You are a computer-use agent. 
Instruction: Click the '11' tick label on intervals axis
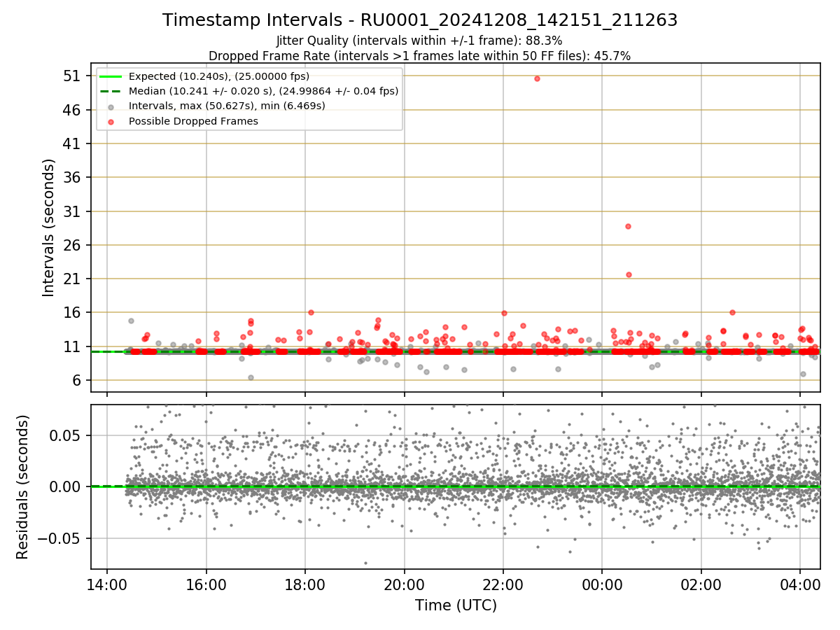(x=73, y=346)
